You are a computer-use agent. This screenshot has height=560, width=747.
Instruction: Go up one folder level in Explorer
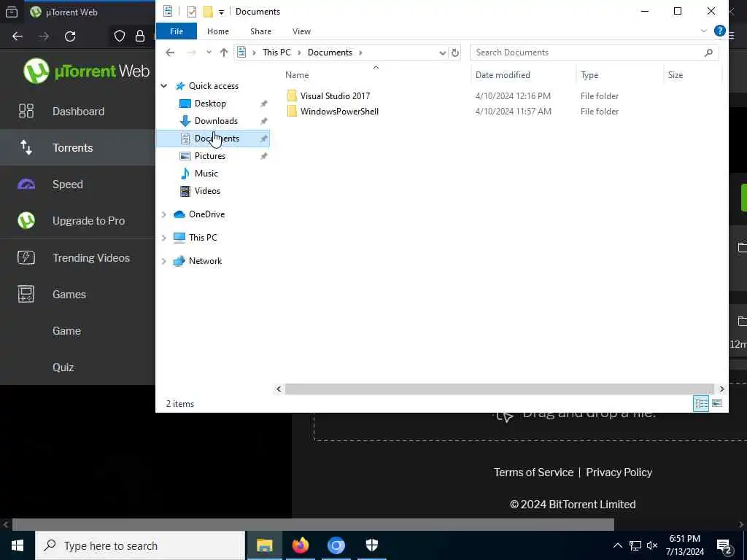click(x=224, y=52)
